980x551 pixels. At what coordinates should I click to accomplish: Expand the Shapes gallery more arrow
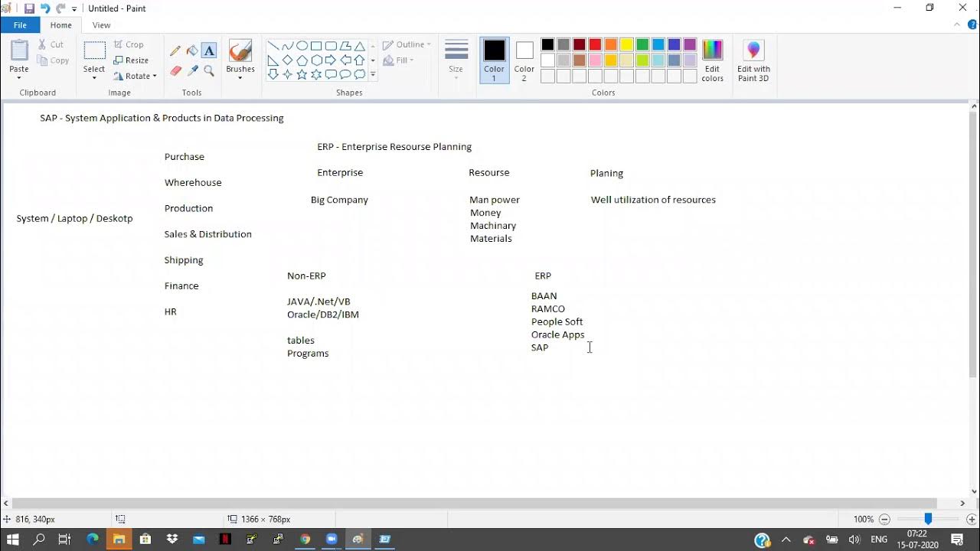point(373,74)
